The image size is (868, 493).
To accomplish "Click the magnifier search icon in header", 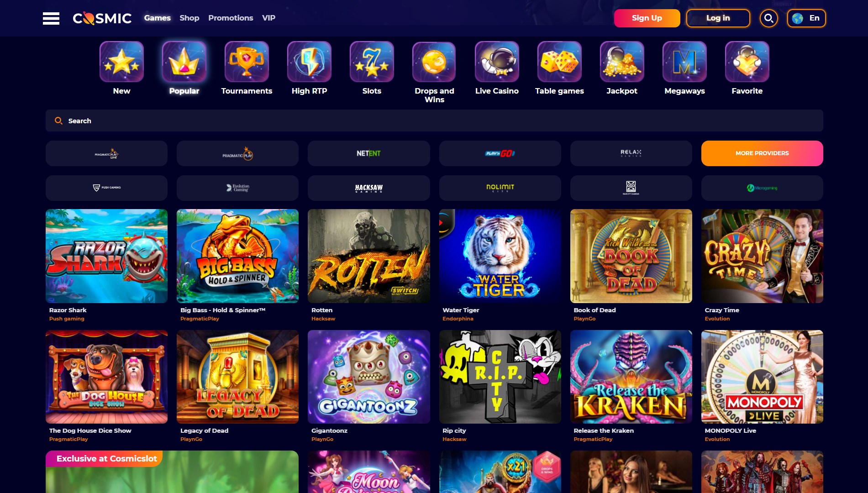I will tap(768, 18).
